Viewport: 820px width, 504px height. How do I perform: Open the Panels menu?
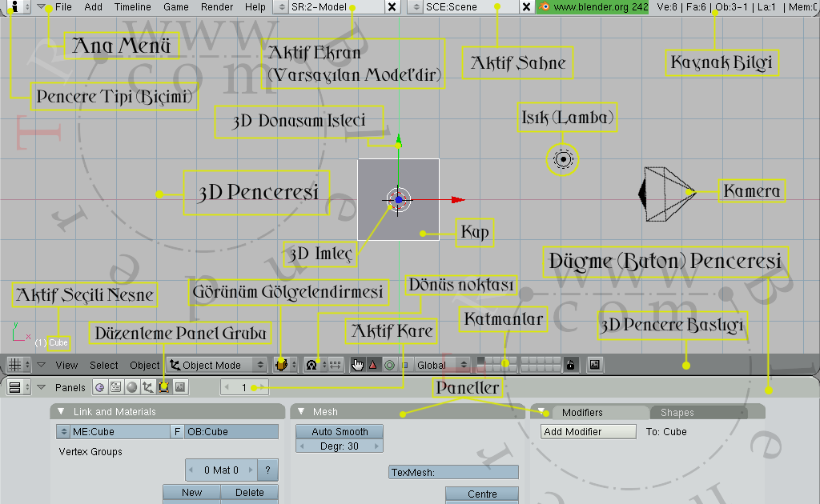(x=70, y=387)
